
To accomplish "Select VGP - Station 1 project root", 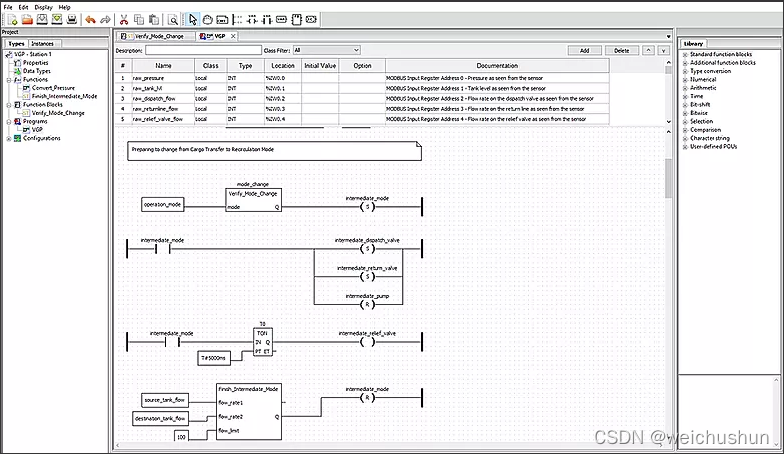I will 33,54.
